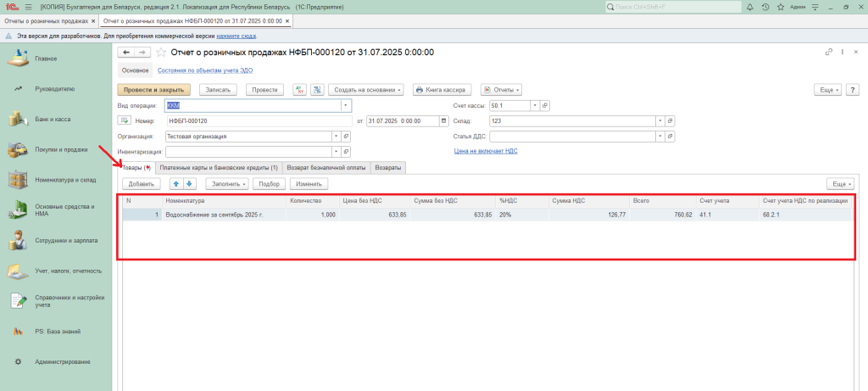Move row down with blue down arrow

pos(190,183)
